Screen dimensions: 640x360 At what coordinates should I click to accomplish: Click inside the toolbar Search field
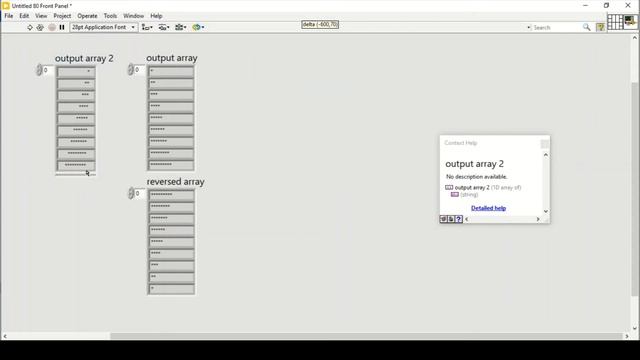point(557,27)
